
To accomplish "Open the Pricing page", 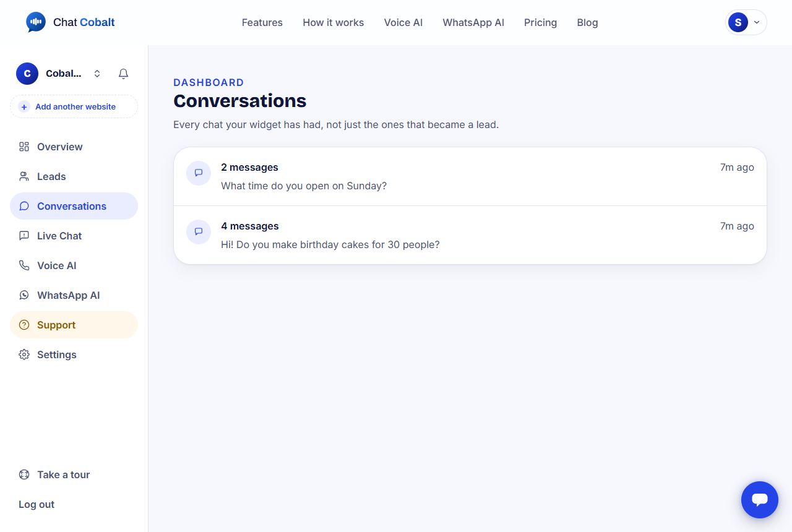I will [541, 22].
